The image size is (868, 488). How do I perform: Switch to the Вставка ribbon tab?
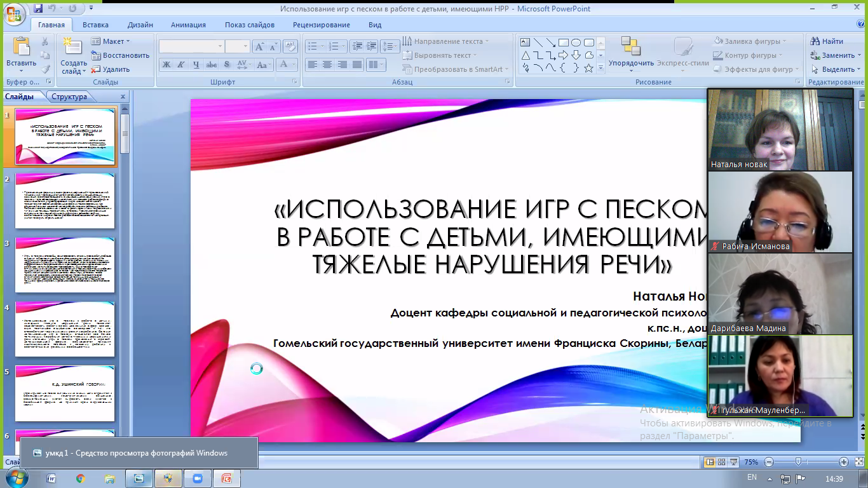click(95, 25)
